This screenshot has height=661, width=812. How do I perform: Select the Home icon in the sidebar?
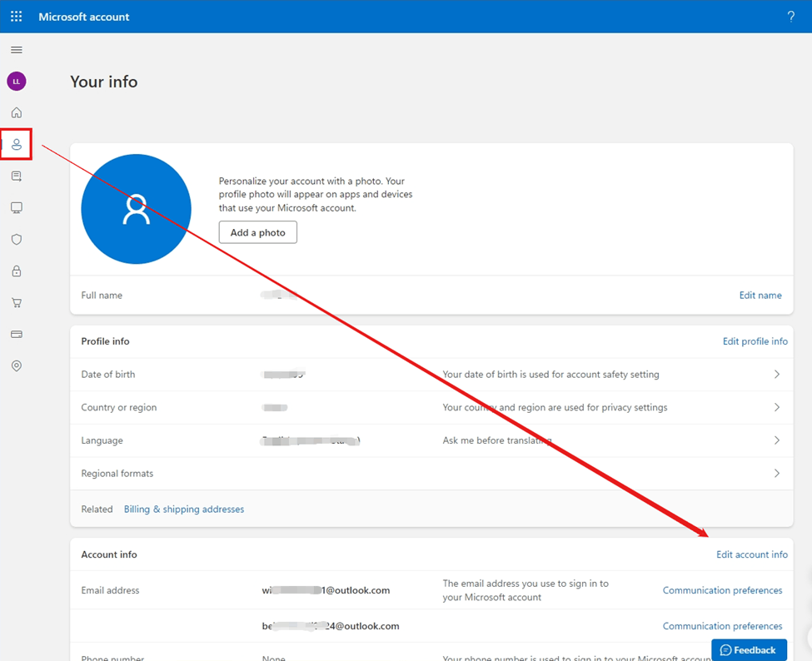coord(16,112)
